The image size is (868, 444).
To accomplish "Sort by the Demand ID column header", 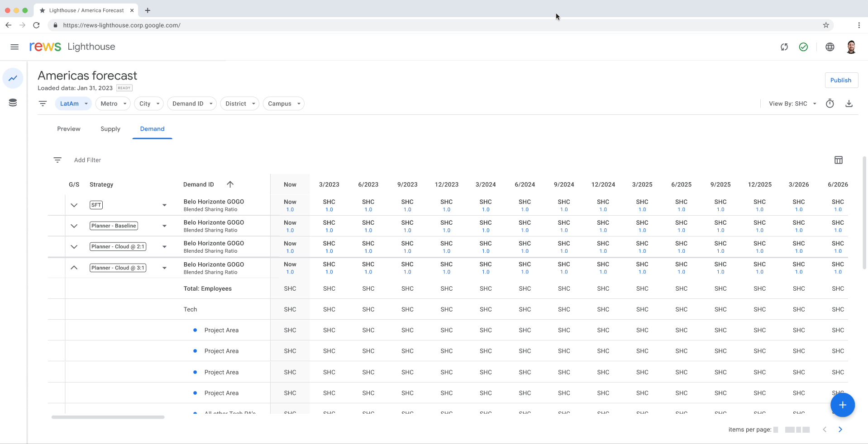I will point(199,184).
